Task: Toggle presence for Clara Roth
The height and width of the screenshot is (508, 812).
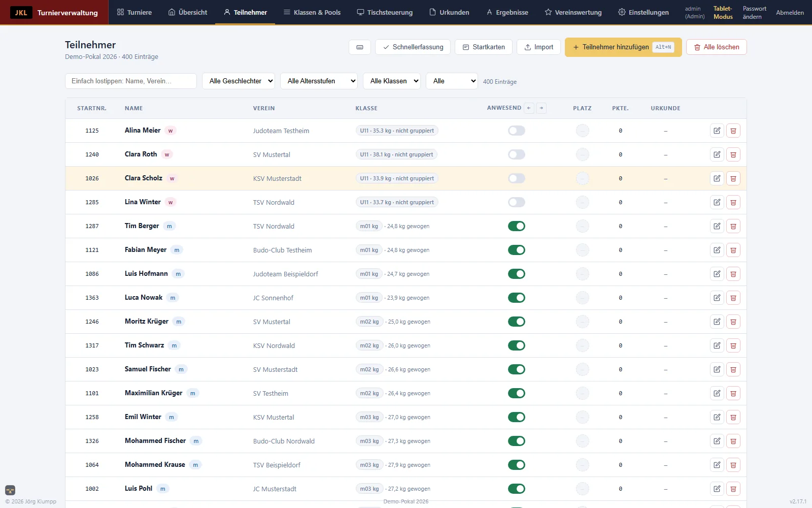Action: pos(517,154)
